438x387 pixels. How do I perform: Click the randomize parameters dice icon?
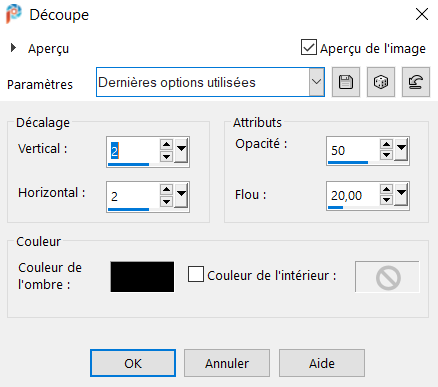click(x=381, y=82)
